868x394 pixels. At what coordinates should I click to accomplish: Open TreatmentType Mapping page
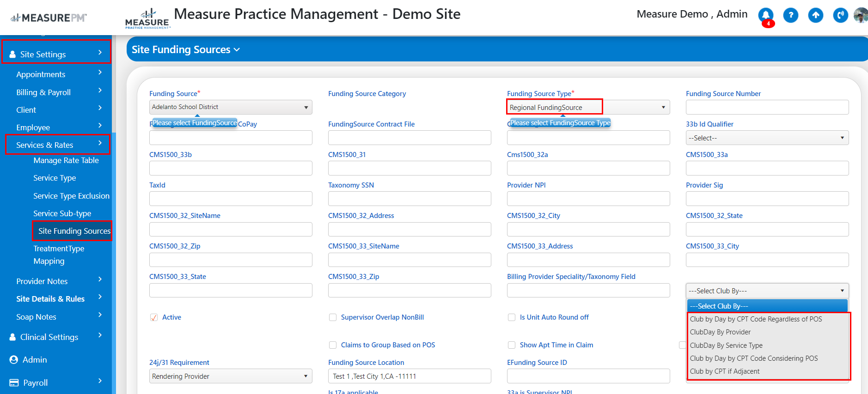[x=59, y=255]
